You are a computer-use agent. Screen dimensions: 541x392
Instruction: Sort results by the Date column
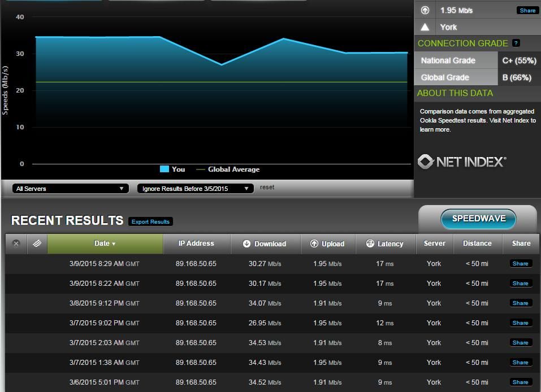point(105,243)
